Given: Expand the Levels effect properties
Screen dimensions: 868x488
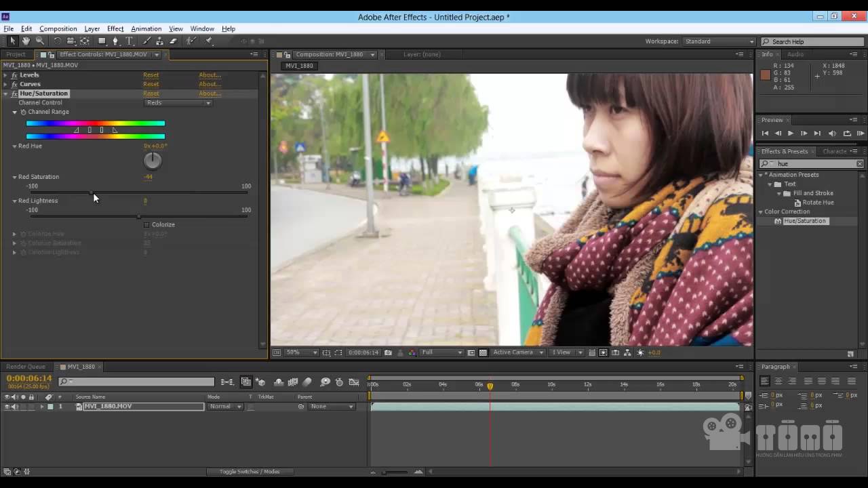Looking at the screenshot, I should click(6, 75).
